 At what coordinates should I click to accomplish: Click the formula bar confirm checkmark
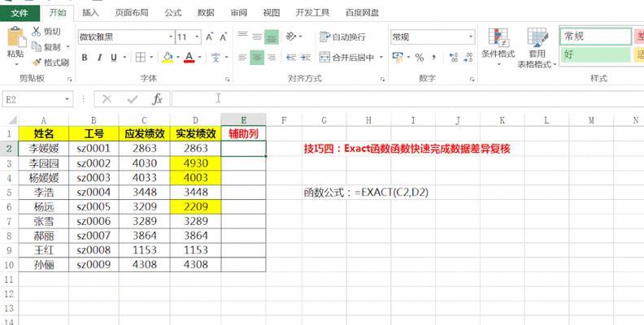point(133,99)
